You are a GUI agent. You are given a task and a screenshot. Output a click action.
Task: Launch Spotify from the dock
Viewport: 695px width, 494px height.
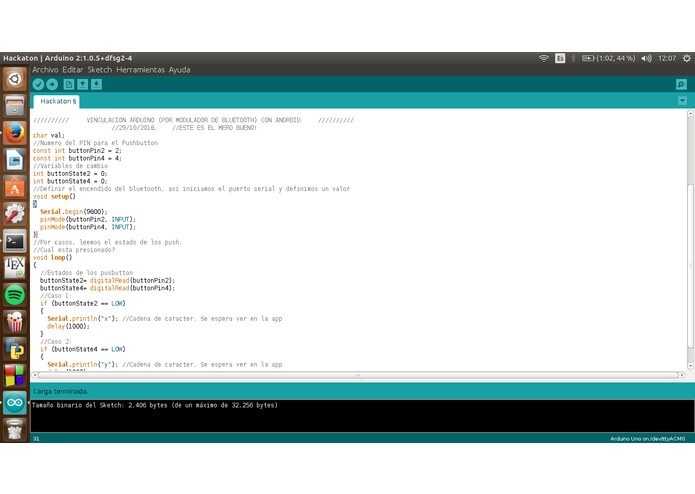tap(15, 295)
